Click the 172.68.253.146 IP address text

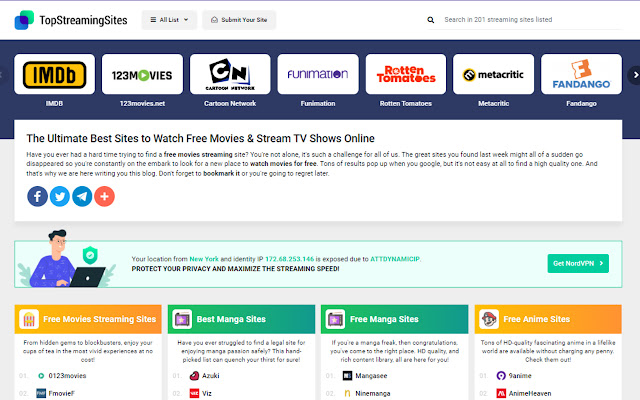(290, 259)
